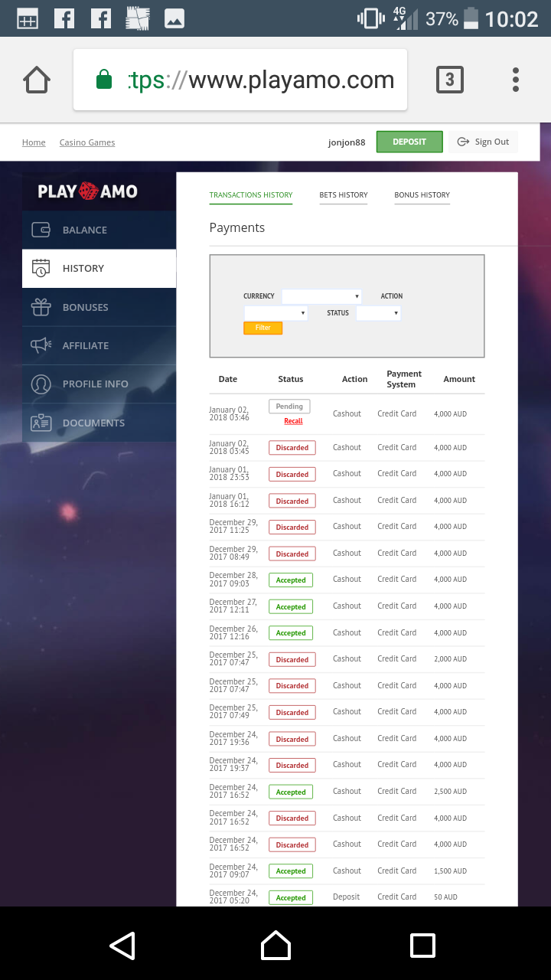The height and width of the screenshot is (980, 551).
Task: Click the green Deposit button
Action: (x=409, y=142)
